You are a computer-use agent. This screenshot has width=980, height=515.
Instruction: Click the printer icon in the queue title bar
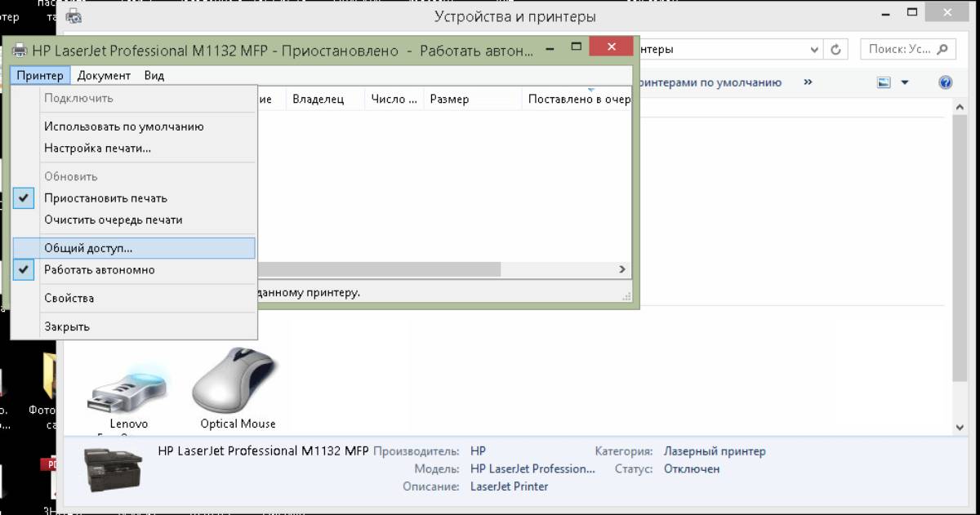pyautogui.click(x=20, y=51)
